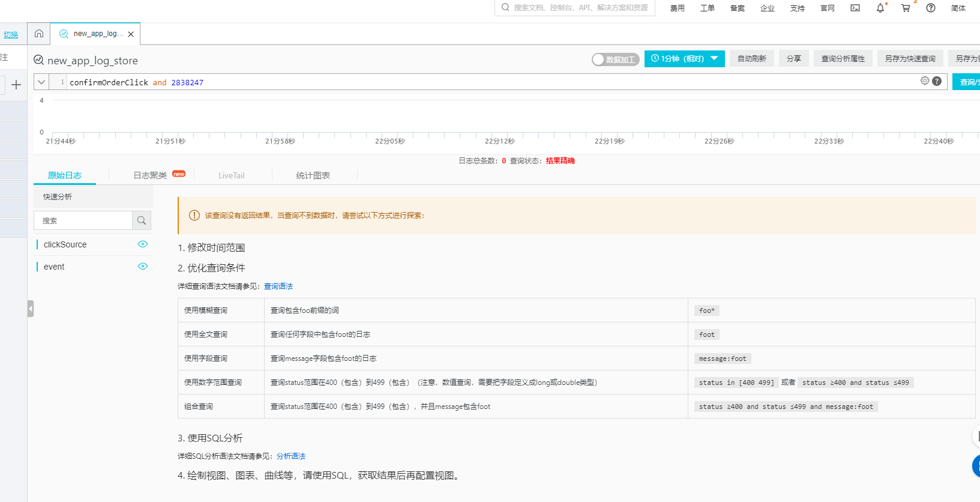Switch language via 简体
The height and width of the screenshot is (502, 980).
click(958, 8)
